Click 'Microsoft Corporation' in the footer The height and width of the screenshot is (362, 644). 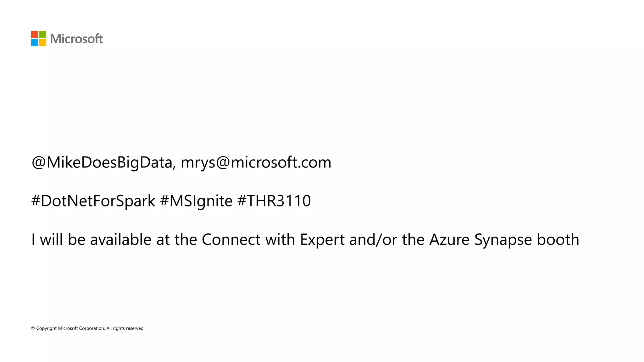pyautogui.click(x=81, y=328)
